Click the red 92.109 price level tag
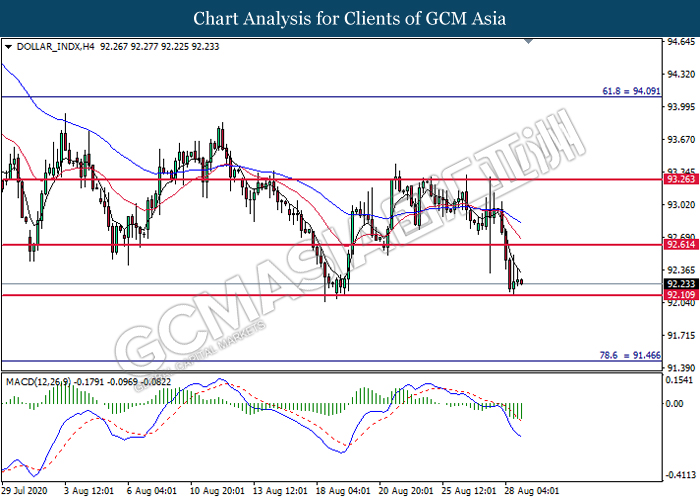The height and width of the screenshot is (500, 700). click(x=681, y=295)
